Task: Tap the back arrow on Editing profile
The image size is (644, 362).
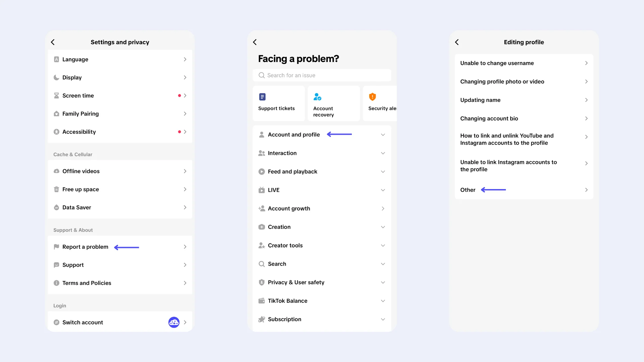Action: pyautogui.click(x=457, y=42)
